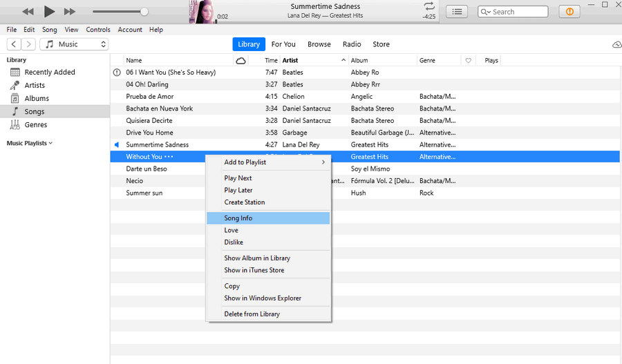
Task: Toggle Artist column sort direction arrow
Action: click(343, 60)
